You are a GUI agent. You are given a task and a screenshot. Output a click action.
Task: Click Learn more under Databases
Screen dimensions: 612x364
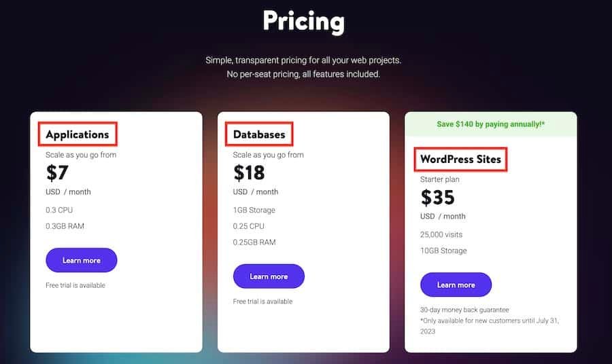(269, 276)
